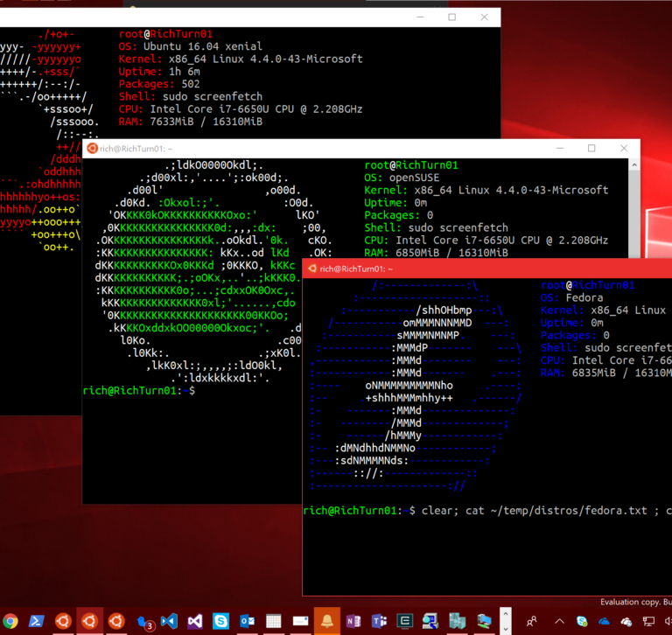Click scrollbar up arrow in openSUSE window
Image resolution: width=672 pixels, height=635 pixels.
[x=634, y=165]
